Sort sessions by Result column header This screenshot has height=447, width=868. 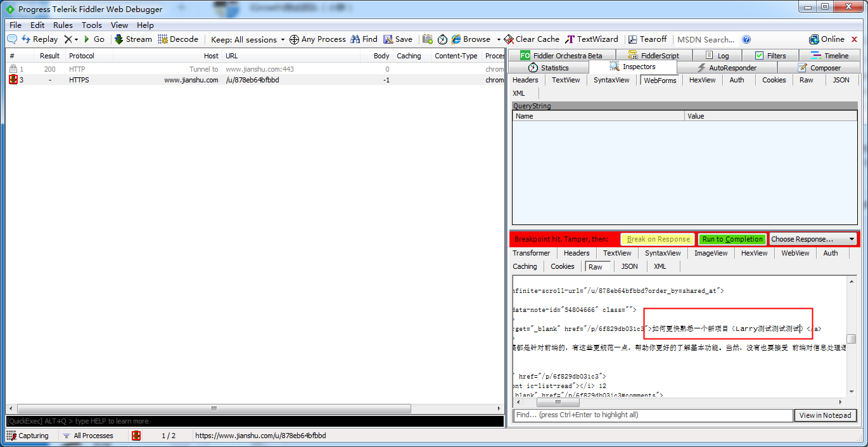(49, 56)
